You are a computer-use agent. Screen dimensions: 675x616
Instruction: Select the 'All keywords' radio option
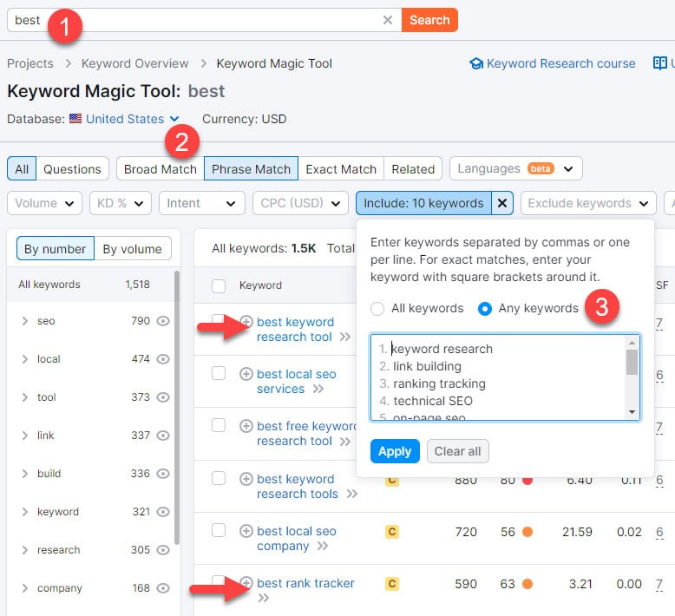point(377,308)
